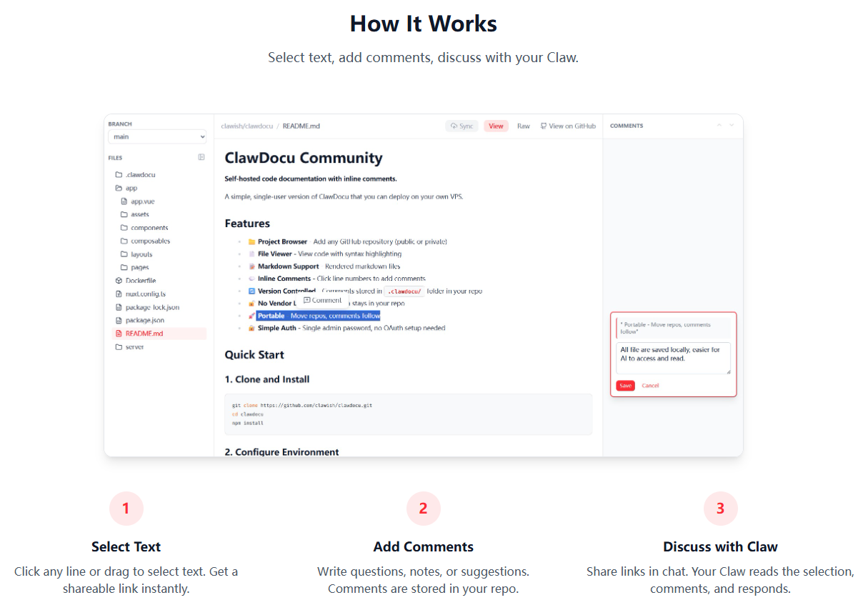Click the COMMENTS panel header label
The width and height of the screenshot is (868, 615).
[627, 126]
